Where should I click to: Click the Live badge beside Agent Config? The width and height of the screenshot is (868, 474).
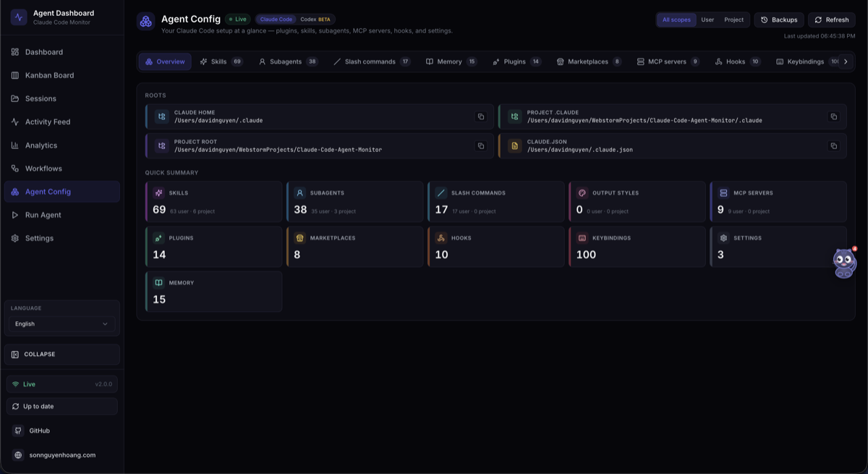click(238, 20)
